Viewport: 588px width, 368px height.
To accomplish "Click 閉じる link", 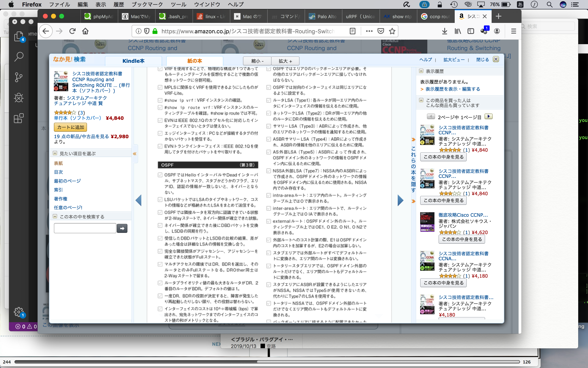I will pos(483,60).
